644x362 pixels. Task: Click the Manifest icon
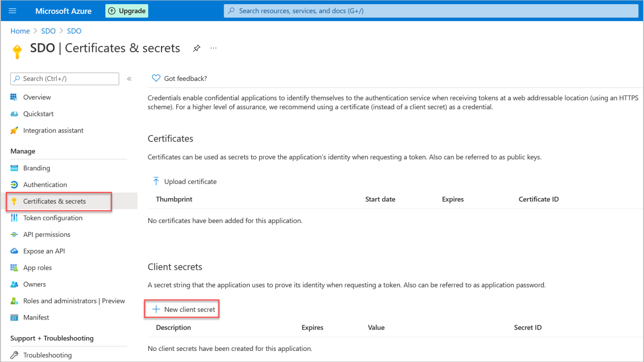(x=14, y=317)
